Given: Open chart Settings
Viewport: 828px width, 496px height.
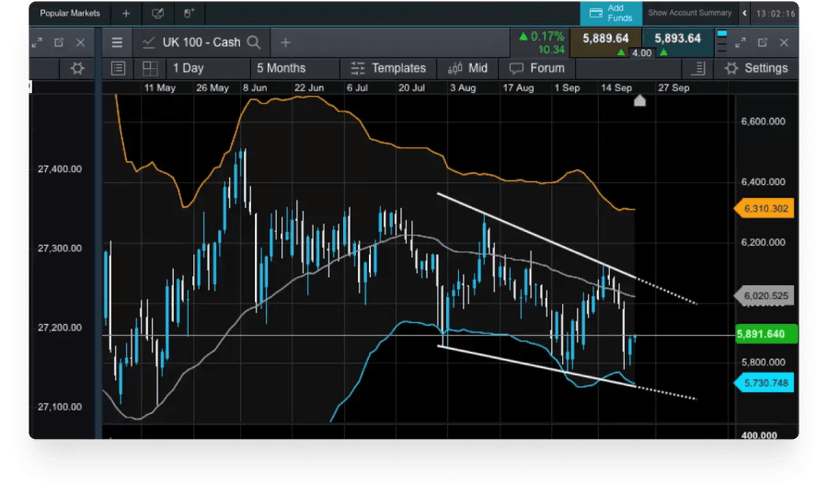Looking at the screenshot, I should 756,68.
